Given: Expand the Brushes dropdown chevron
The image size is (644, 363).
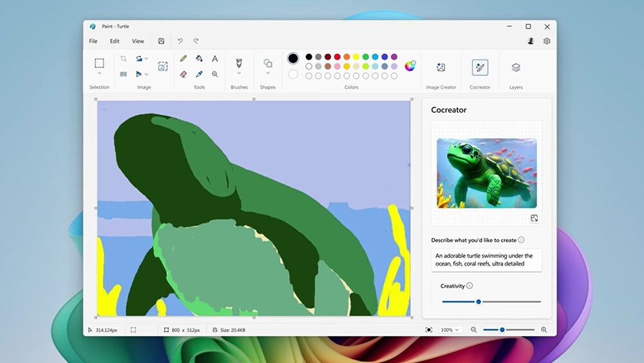Looking at the screenshot, I should tap(239, 73).
